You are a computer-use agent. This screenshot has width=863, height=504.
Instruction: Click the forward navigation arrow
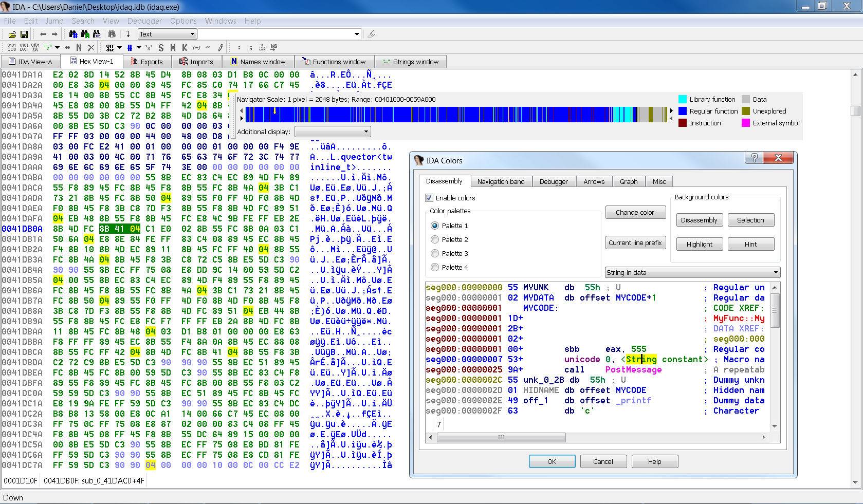(54, 34)
